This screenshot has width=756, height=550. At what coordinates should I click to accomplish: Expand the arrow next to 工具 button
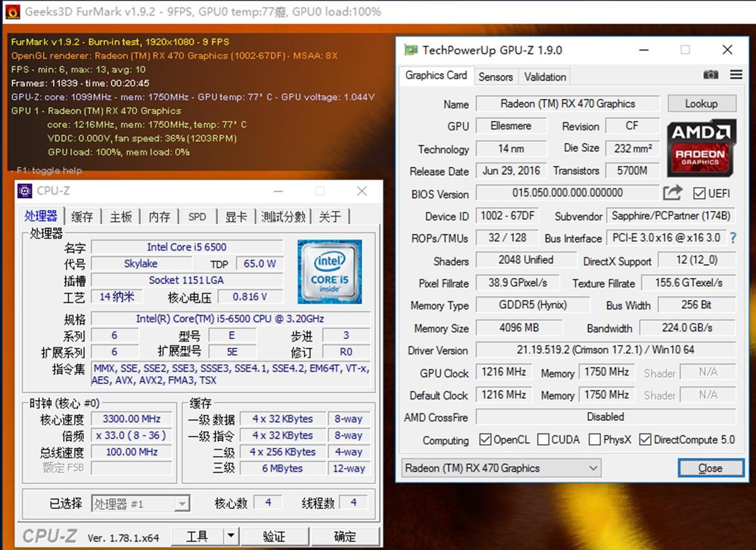tap(231, 536)
